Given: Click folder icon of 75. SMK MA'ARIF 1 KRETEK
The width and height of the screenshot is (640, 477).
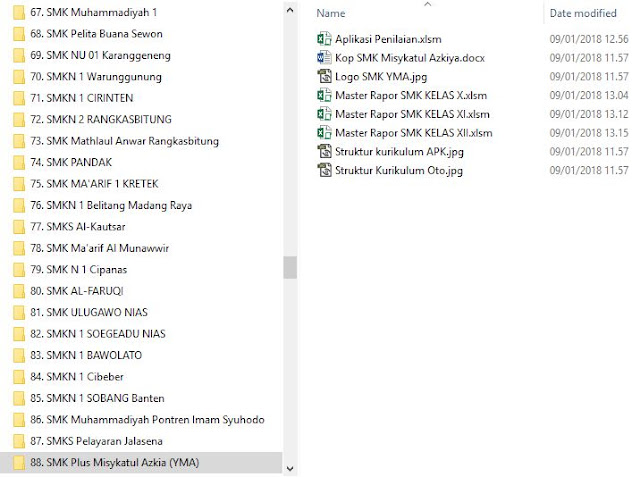Looking at the screenshot, I should (x=19, y=184).
